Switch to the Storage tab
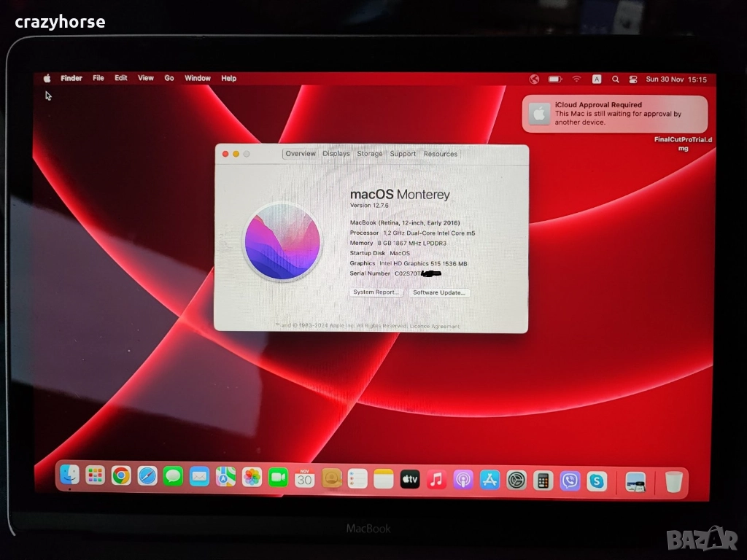Screen dimensions: 747x560 (x=370, y=154)
